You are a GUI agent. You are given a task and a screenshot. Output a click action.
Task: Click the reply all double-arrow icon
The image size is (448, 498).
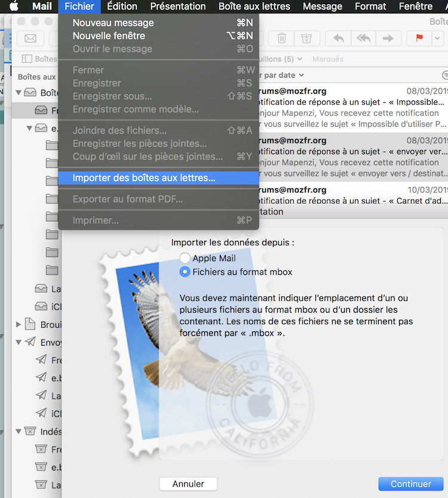[x=364, y=38]
